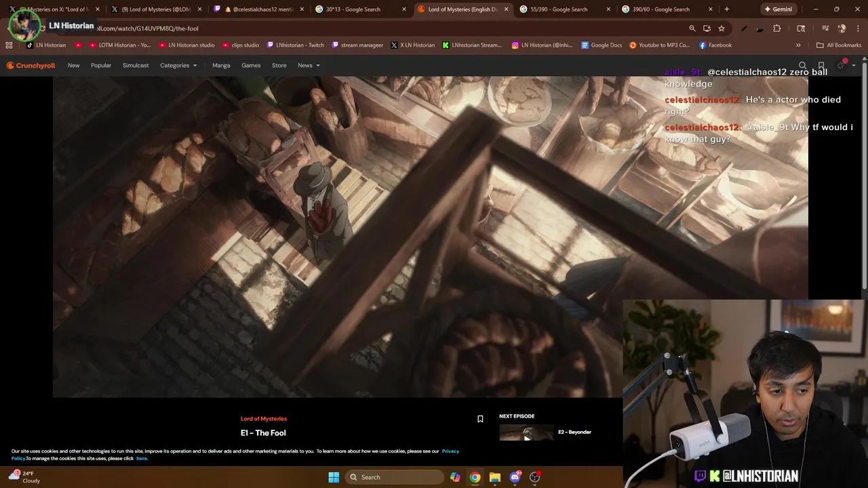The width and height of the screenshot is (868, 488).
Task: Expand the Categories dropdown
Action: tap(178, 66)
